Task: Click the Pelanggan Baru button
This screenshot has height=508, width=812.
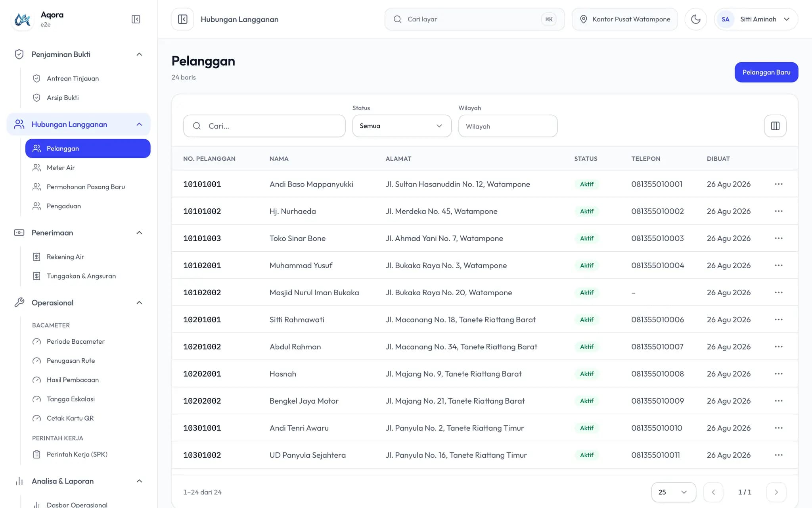Action: click(766, 72)
